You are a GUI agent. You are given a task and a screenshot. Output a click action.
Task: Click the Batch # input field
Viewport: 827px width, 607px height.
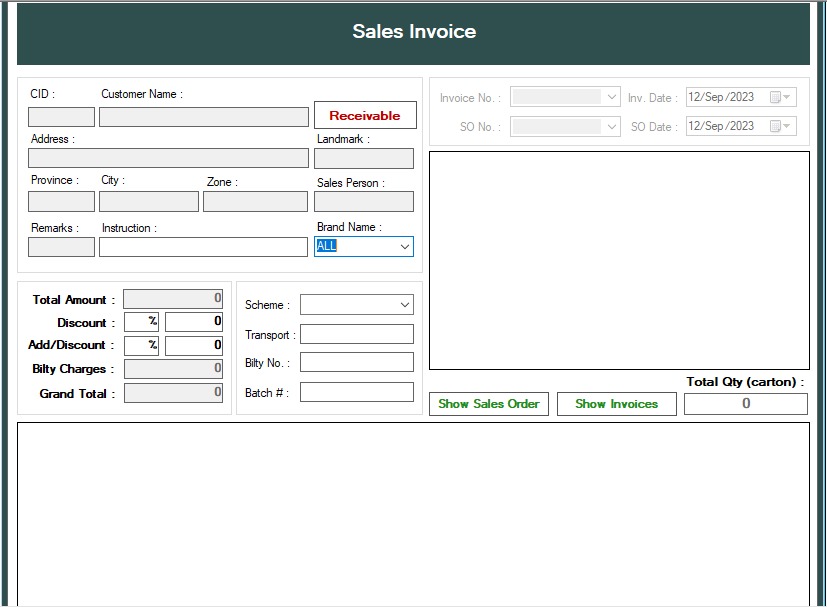click(356, 392)
